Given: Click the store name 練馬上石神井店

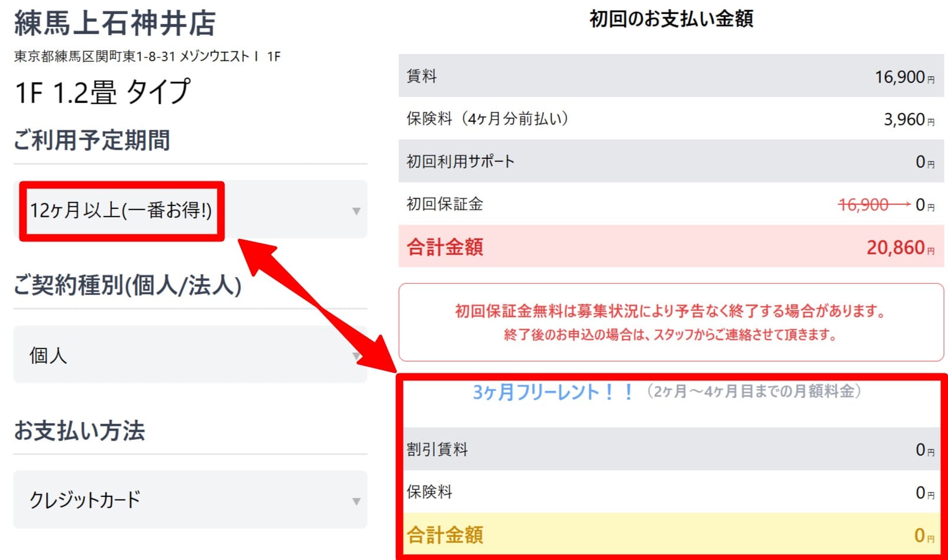Looking at the screenshot, I should 115,23.
